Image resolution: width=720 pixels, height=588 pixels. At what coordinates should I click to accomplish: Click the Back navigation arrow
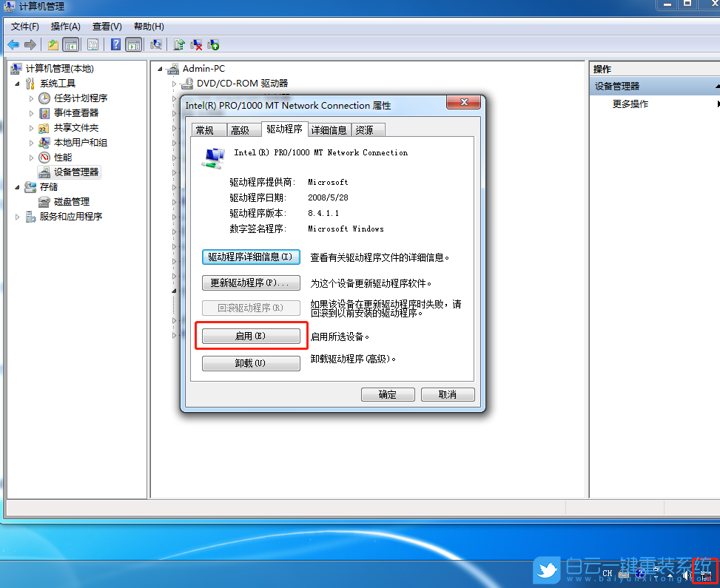click(13, 44)
